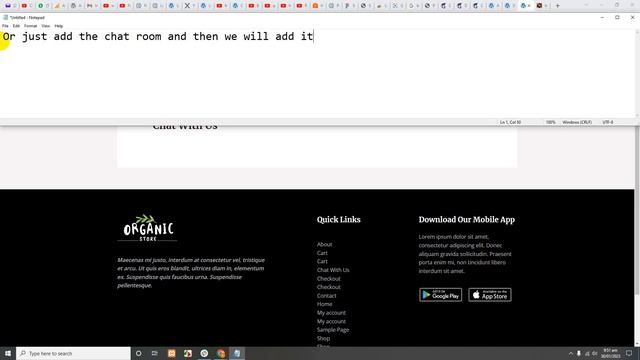Screen dimensions: 640x360
Task: Open the Format menu in Notepad
Action: tap(31, 26)
